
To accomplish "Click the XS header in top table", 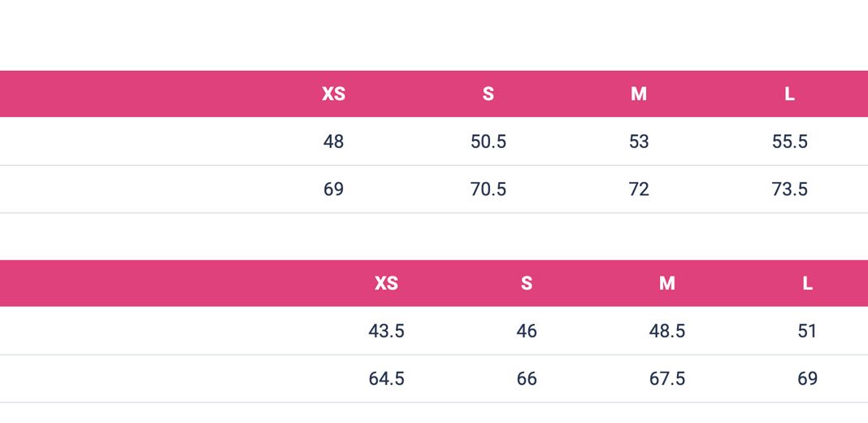I will coord(333,94).
